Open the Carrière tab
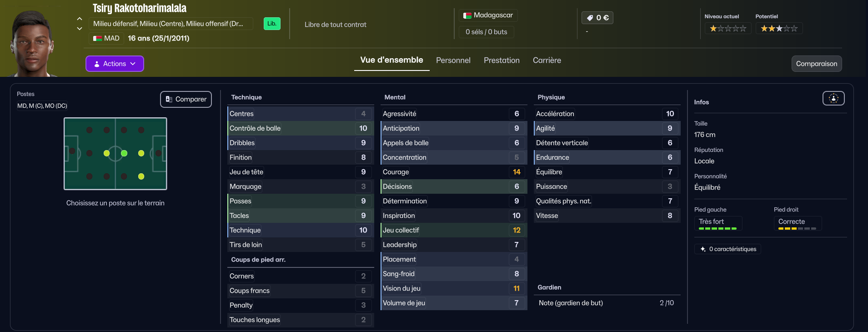Viewport: 868px width, 332px height. pos(547,60)
